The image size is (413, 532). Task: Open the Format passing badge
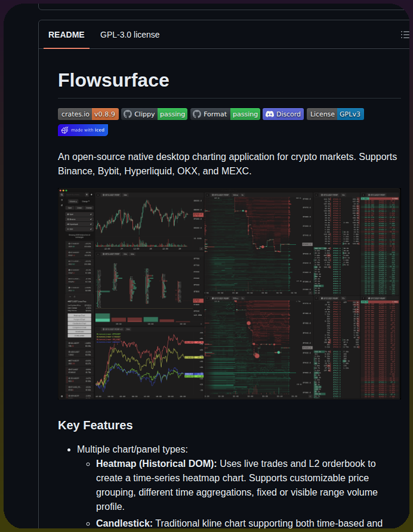coord(225,114)
